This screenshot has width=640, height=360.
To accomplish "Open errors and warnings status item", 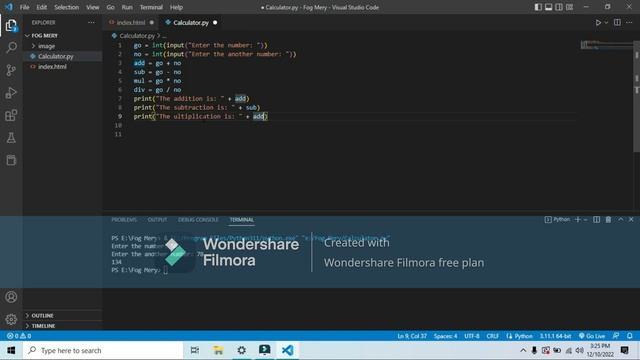I will [x=19, y=336].
